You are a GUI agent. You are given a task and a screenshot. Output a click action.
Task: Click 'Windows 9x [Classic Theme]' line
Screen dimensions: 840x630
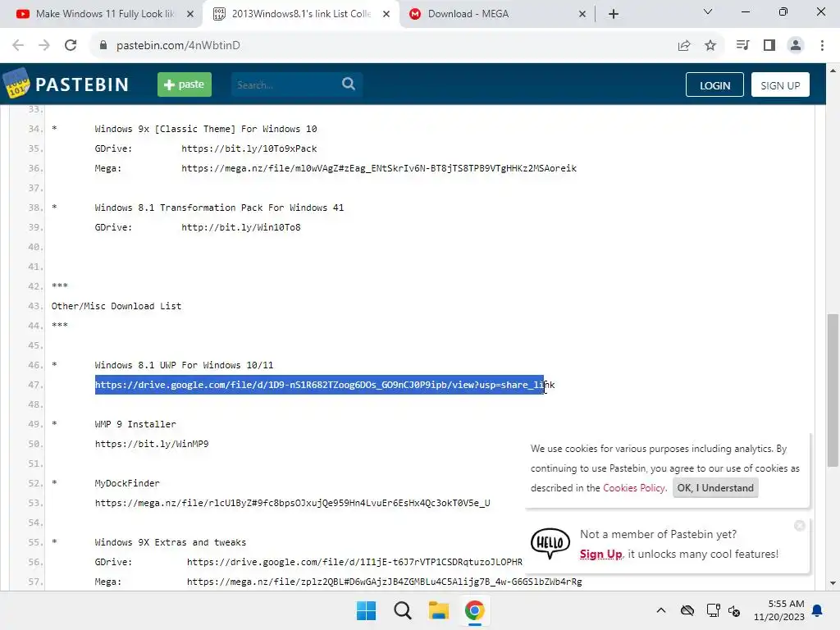click(x=206, y=129)
